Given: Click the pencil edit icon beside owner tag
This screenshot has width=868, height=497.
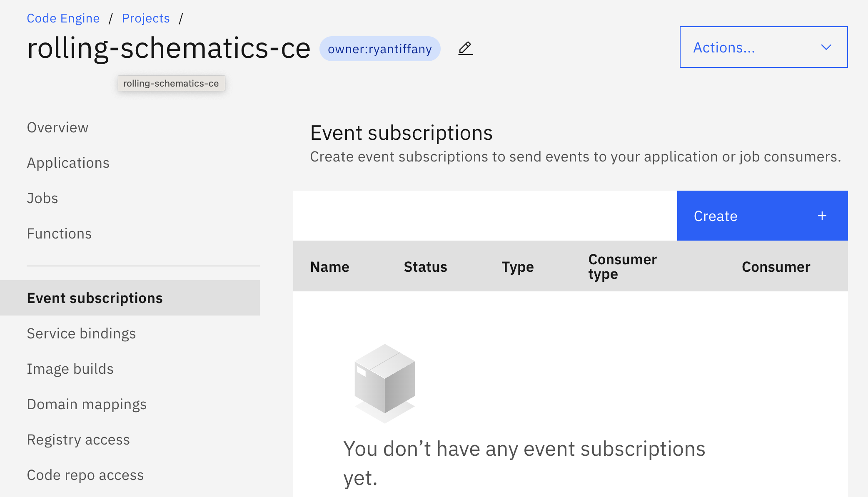Looking at the screenshot, I should (x=465, y=48).
